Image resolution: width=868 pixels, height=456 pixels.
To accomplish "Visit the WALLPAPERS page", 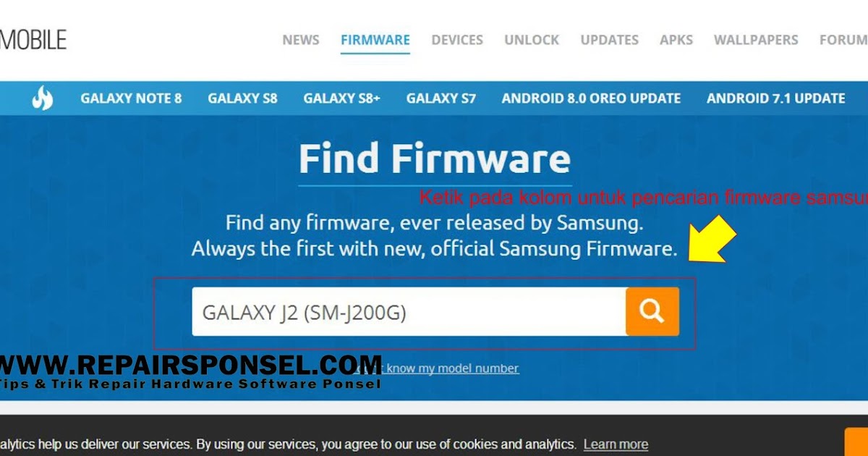I will [x=756, y=40].
